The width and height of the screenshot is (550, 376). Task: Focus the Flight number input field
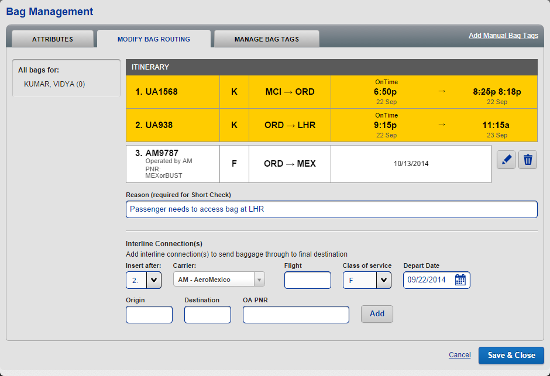(x=307, y=280)
